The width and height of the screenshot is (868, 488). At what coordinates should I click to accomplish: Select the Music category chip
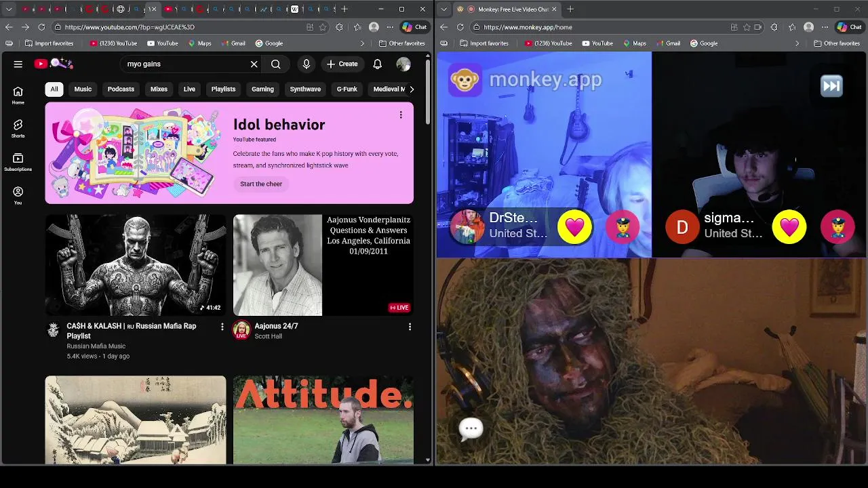click(83, 89)
